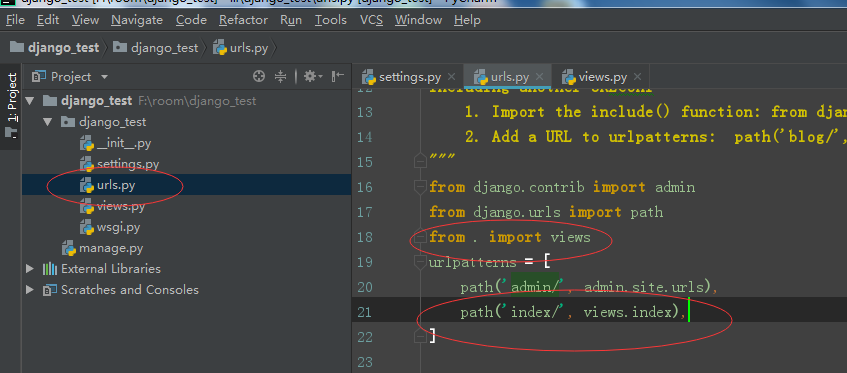Click the Python file icon of wsgi.py

coord(87,227)
